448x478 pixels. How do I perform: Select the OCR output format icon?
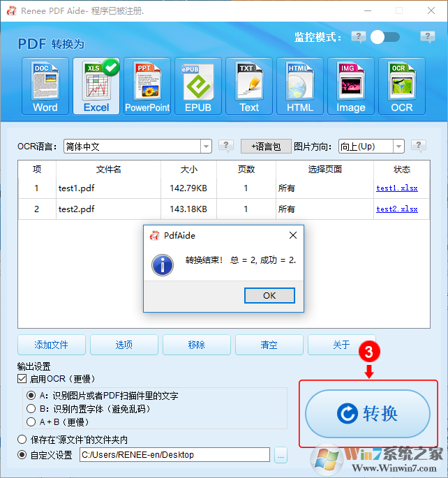pos(402,87)
